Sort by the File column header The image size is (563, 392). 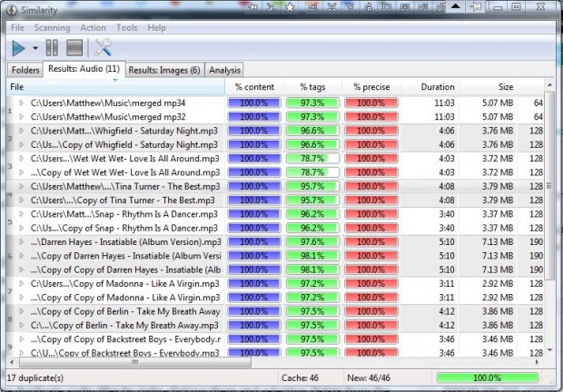point(115,87)
